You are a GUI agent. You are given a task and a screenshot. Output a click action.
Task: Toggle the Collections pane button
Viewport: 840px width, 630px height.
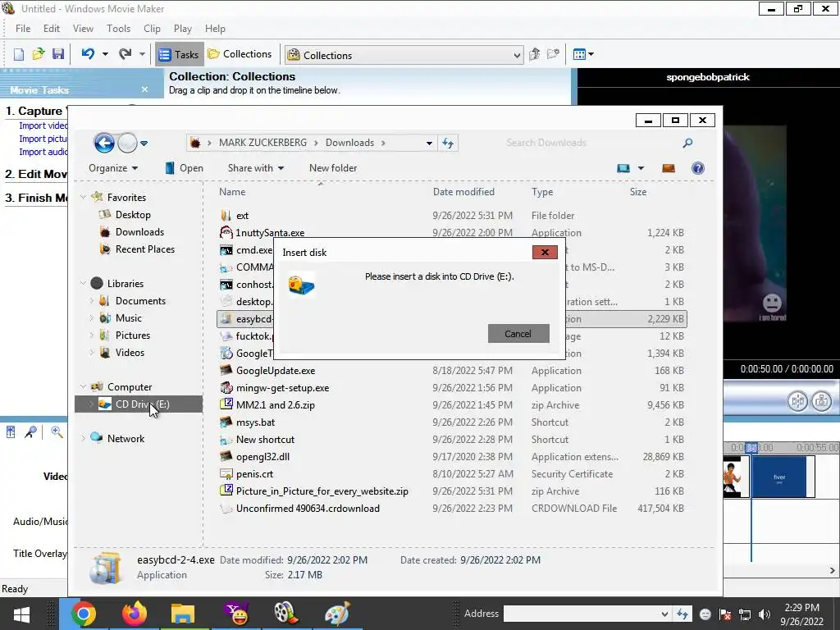[240, 54]
